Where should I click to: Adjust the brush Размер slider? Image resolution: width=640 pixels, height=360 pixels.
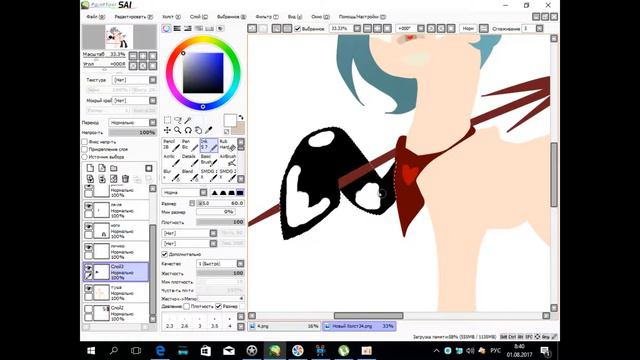[x=220, y=203]
